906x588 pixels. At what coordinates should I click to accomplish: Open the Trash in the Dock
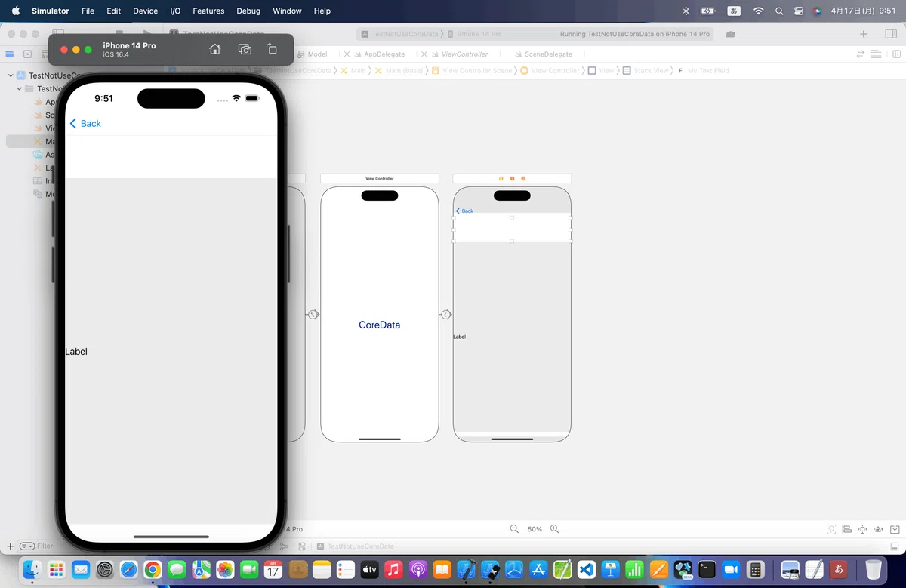pyautogui.click(x=873, y=569)
